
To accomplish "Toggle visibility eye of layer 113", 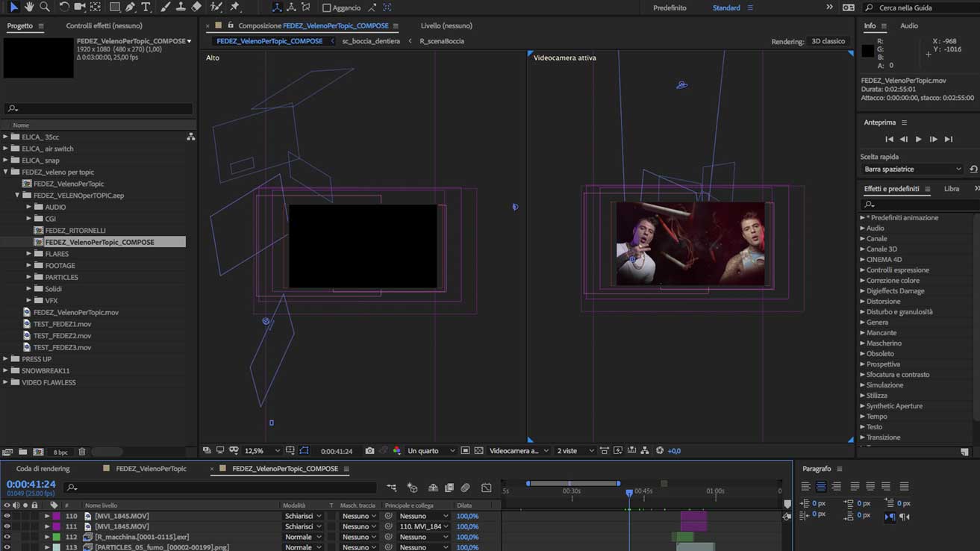I will 7,547.
